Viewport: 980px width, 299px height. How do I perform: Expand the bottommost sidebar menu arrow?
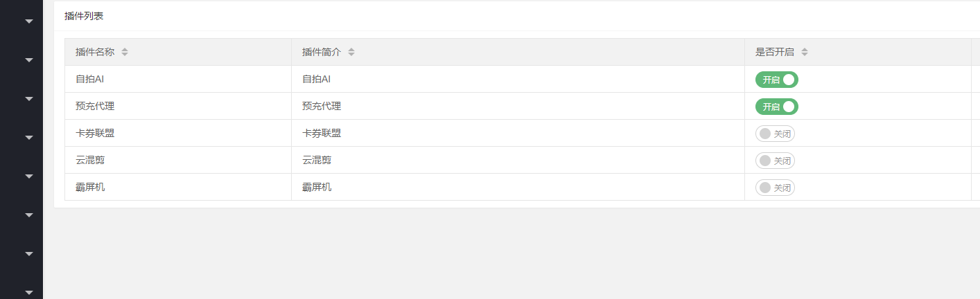coord(29,293)
